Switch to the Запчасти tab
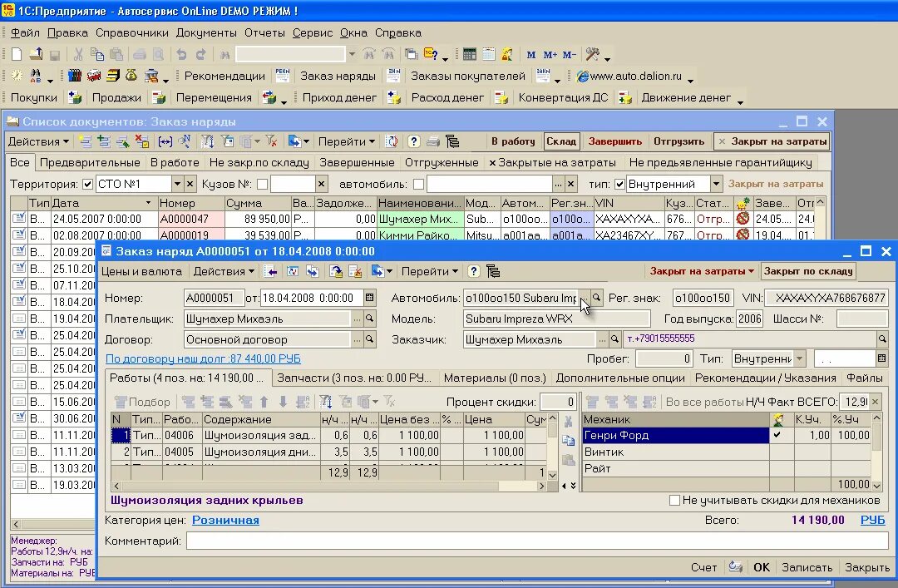 354,378
